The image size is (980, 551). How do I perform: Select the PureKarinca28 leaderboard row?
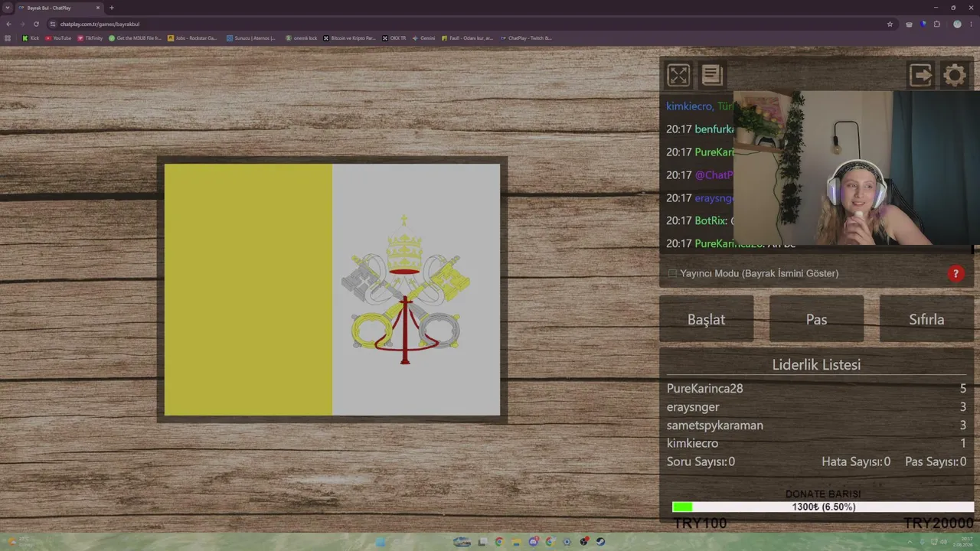click(x=816, y=388)
